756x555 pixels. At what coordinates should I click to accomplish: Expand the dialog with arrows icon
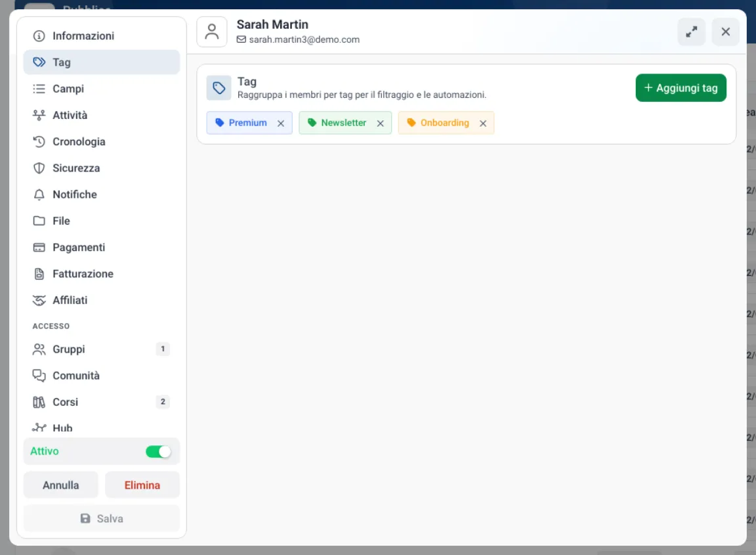pyautogui.click(x=692, y=32)
